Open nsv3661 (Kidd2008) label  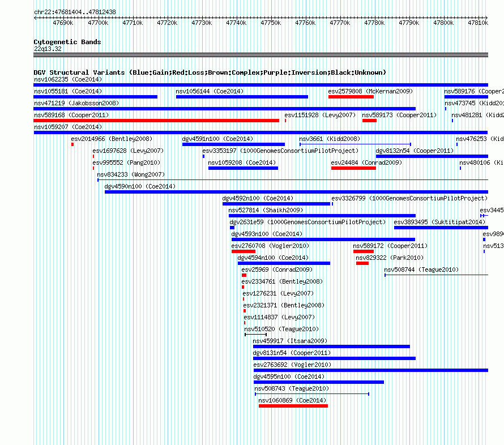point(330,139)
